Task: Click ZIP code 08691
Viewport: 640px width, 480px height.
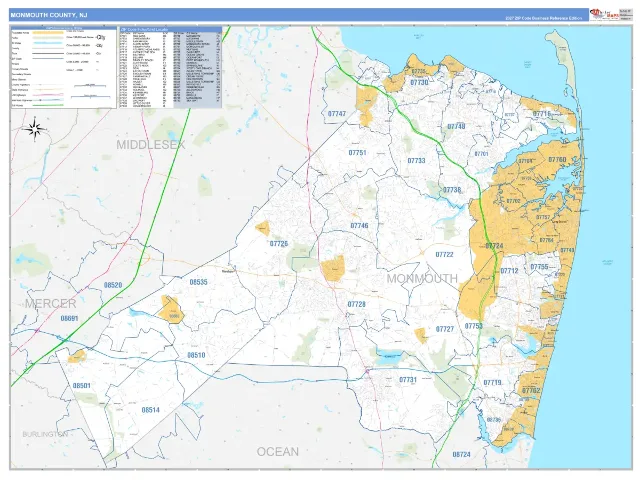Action: 69,318
